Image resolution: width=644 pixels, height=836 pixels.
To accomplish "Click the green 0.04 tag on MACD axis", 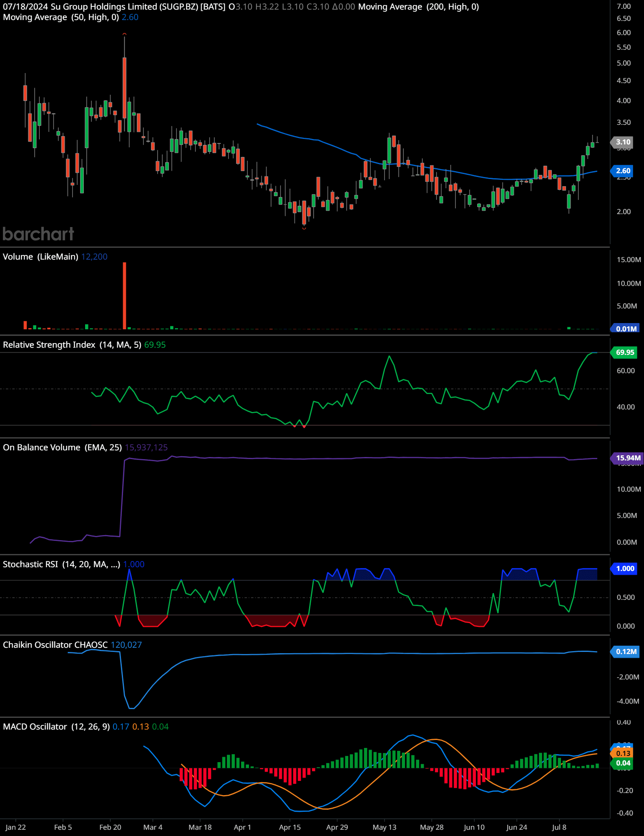I will [622, 763].
